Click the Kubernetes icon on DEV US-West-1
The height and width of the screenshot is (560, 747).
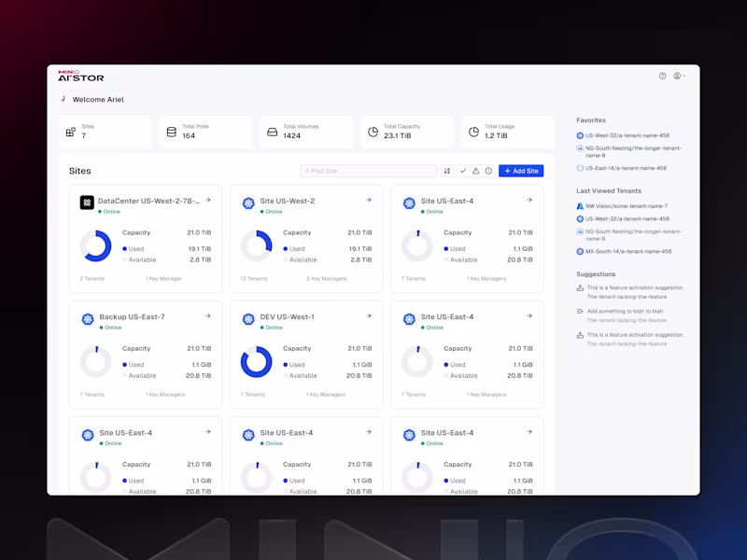pyautogui.click(x=248, y=319)
